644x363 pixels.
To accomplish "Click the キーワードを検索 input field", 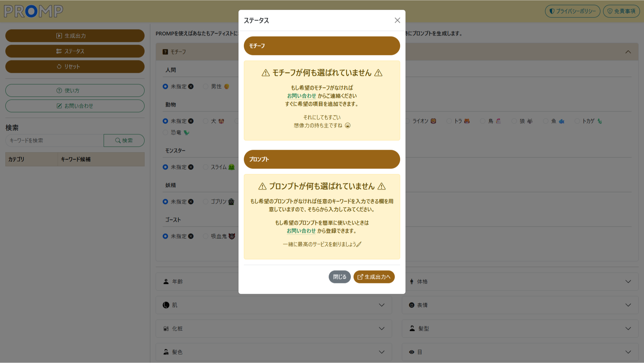I will (x=55, y=141).
